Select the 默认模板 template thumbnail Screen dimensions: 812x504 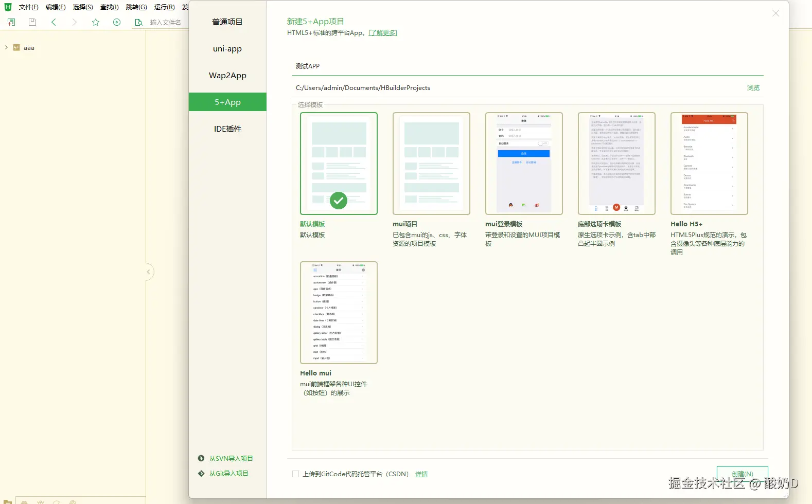(339, 164)
